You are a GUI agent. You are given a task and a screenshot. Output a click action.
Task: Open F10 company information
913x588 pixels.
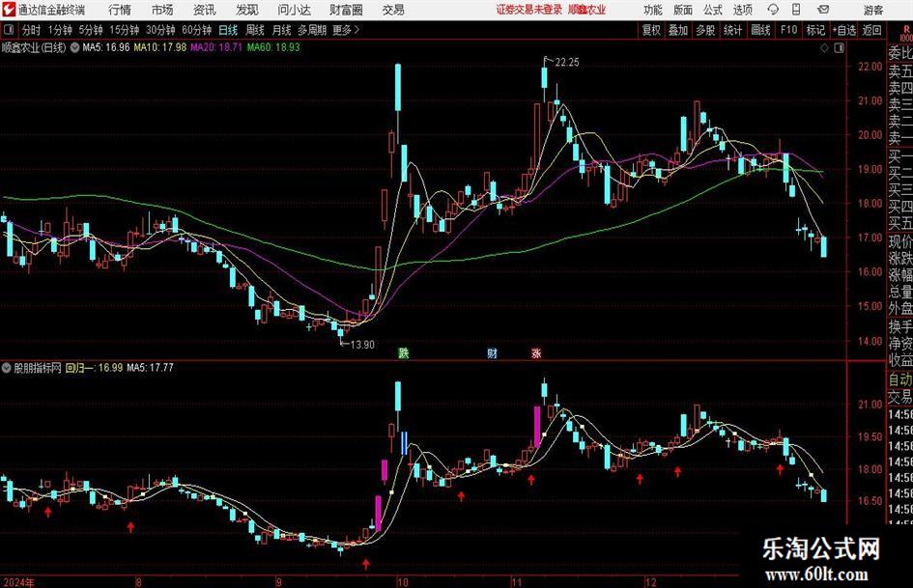tap(788, 30)
